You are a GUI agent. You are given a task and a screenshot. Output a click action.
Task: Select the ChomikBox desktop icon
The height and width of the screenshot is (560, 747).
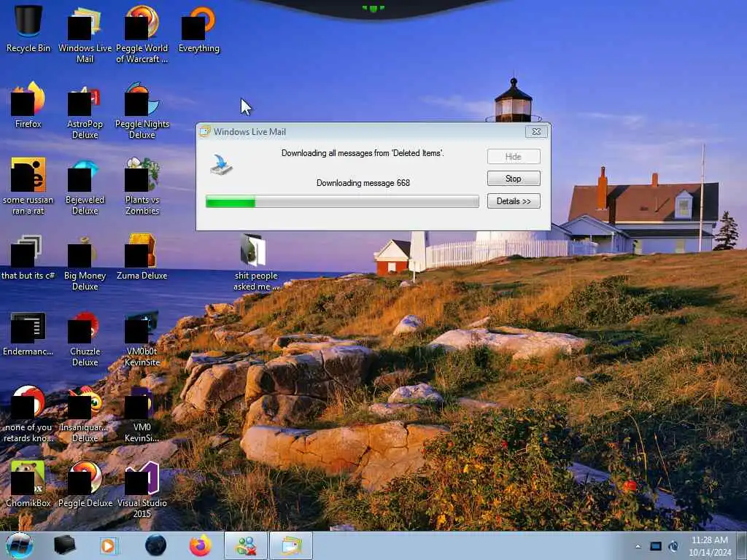click(28, 483)
